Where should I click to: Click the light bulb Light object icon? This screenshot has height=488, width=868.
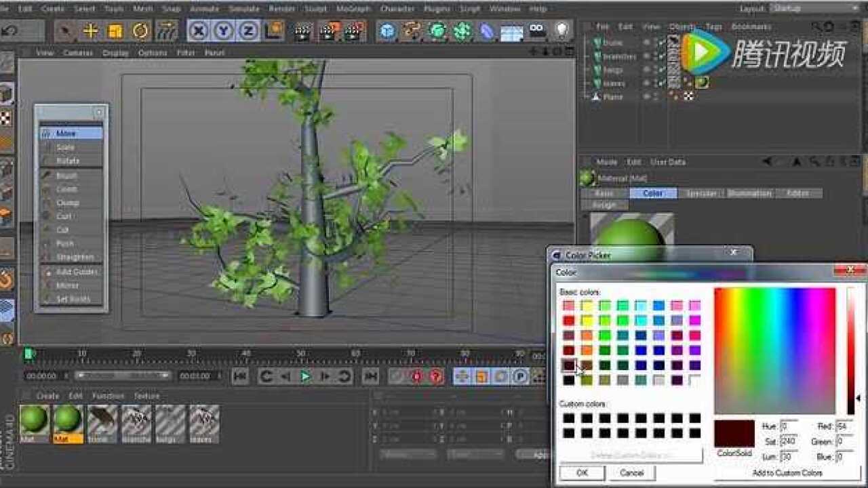(561, 31)
